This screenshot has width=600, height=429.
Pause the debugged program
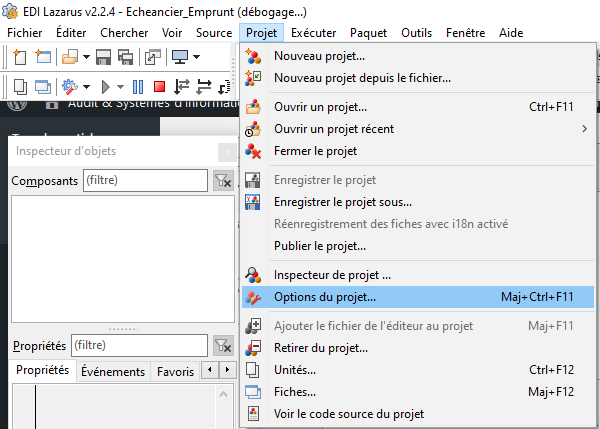138,87
